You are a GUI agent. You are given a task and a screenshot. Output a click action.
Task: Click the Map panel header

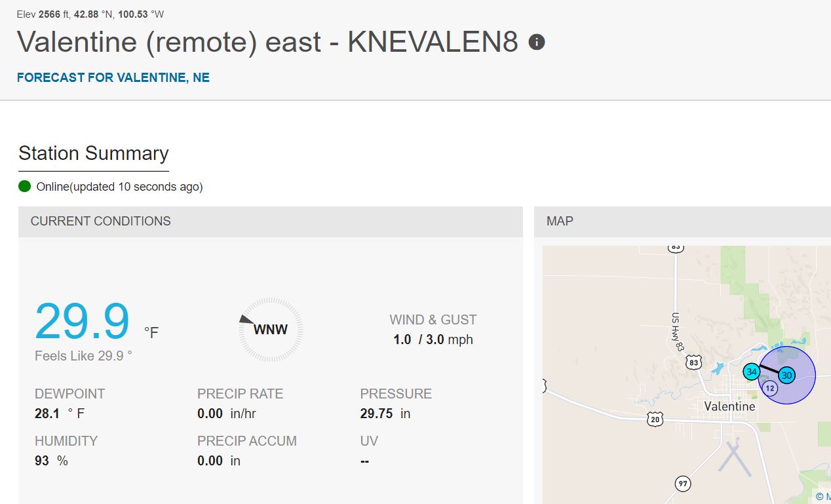click(x=682, y=222)
